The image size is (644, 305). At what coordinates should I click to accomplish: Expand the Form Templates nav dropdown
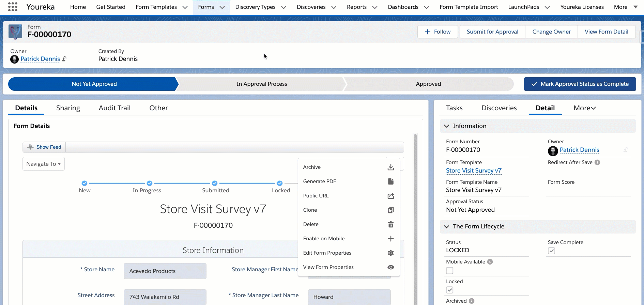click(185, 7)
